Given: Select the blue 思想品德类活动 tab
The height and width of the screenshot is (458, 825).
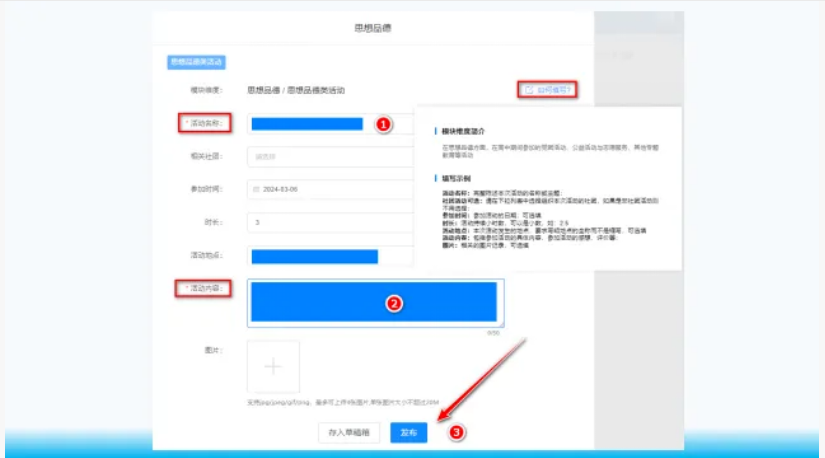Looking at the screenshot, I should [x=196, y=62].
